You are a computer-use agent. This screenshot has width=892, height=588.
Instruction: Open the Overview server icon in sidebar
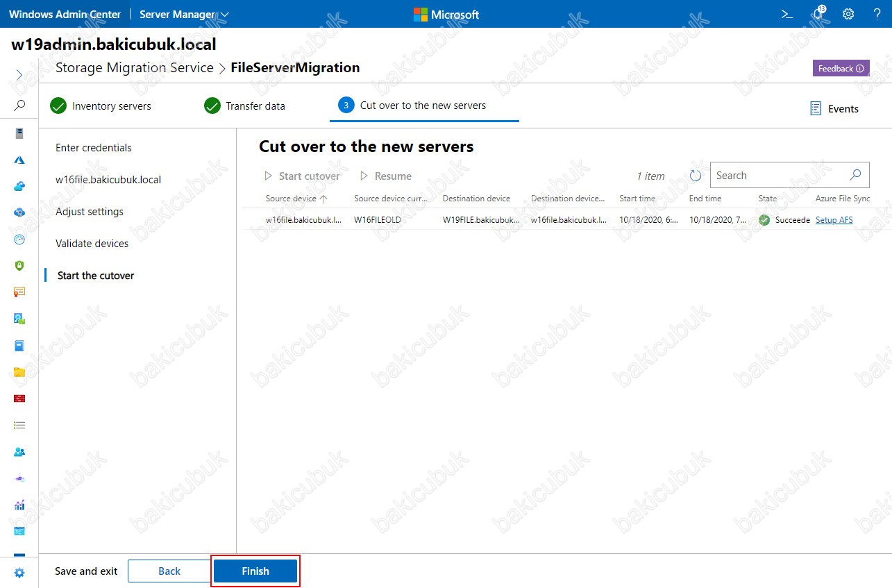point(19,133)
